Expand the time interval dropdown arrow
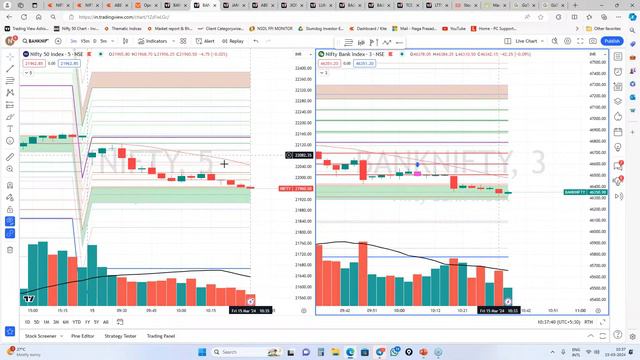Screen dimensions: 640x360 point(113,41)
